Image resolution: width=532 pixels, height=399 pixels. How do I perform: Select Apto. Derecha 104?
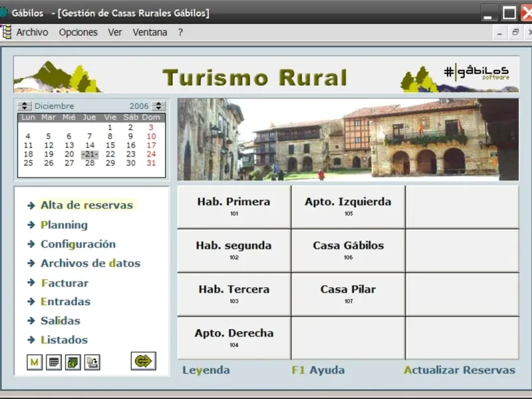coord(234,338)
